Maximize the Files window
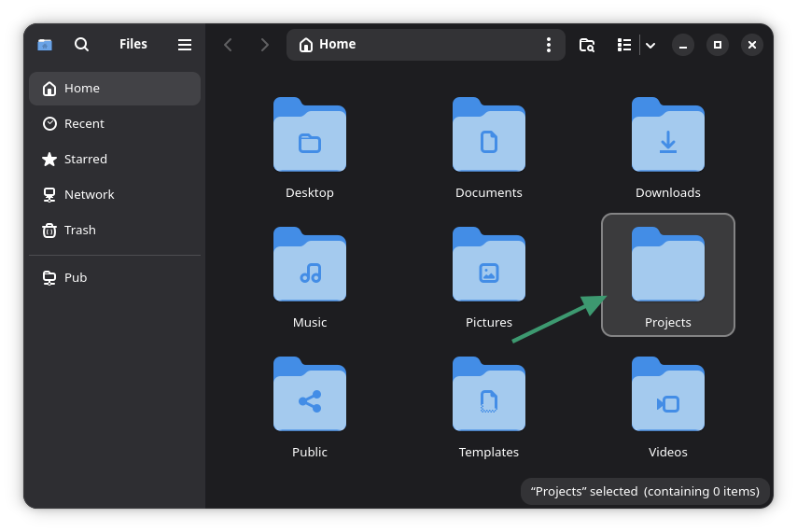 coord(718,45)
